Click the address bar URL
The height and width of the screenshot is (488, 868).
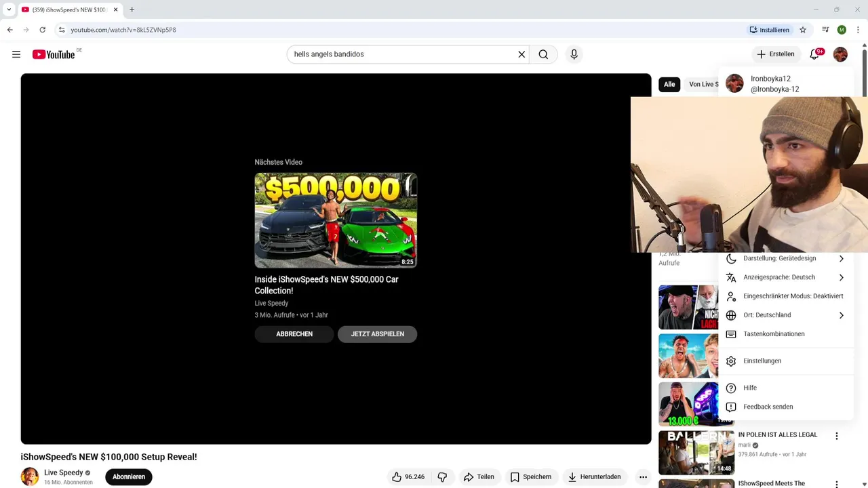pyautogui.click(x=123, y=30)
